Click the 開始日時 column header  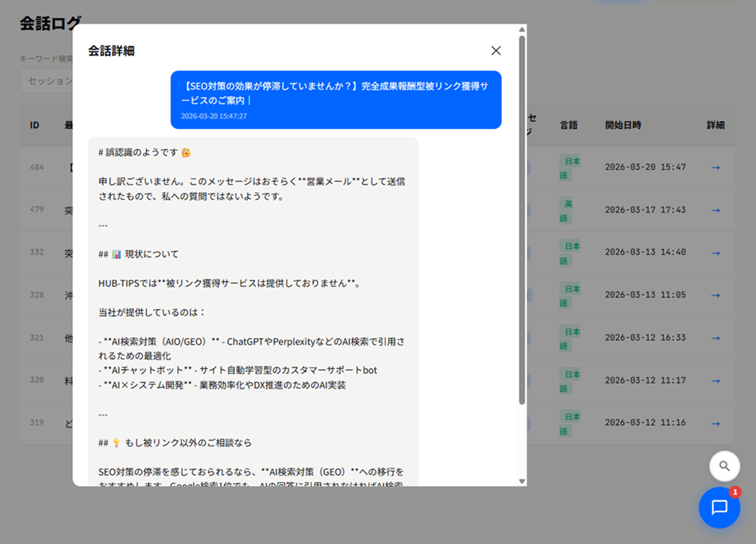(623, 125)
